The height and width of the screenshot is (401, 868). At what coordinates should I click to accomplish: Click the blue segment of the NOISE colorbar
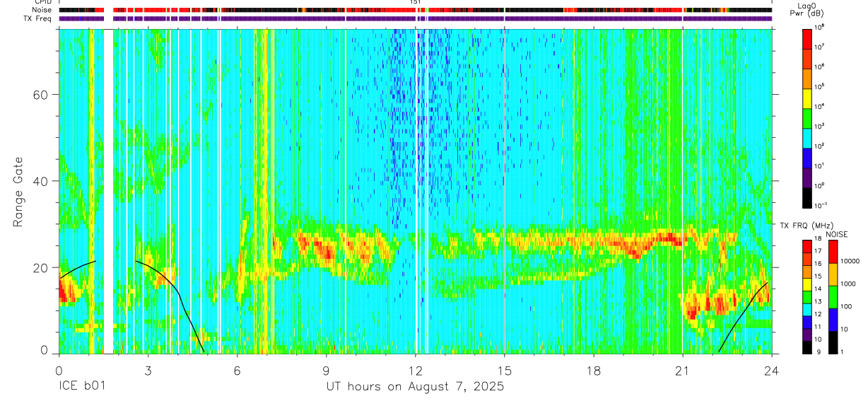click(835, 318)
